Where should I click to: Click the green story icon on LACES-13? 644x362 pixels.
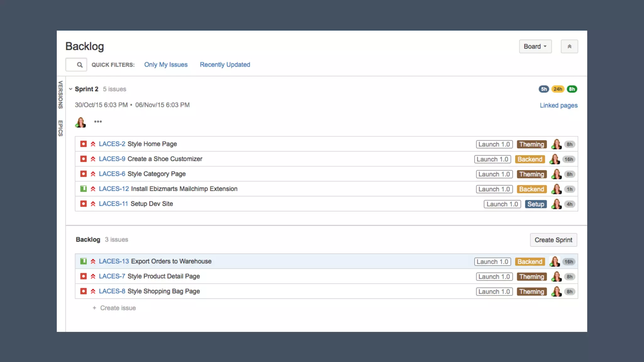click(83, 261)
